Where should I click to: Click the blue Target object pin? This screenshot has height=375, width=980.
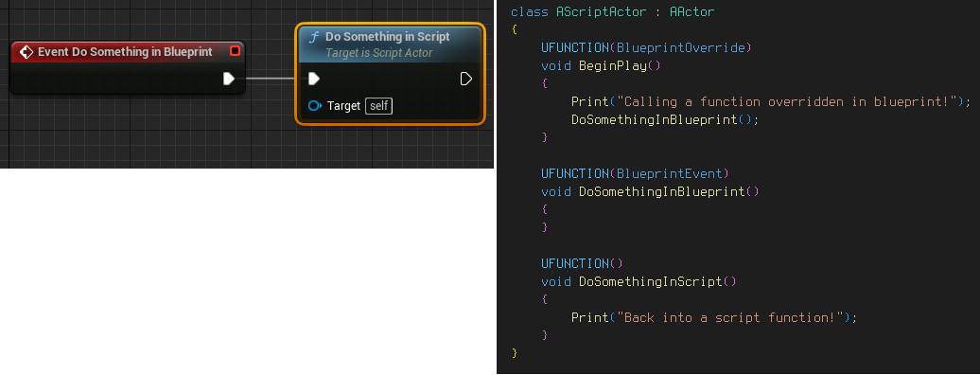click(x=315, y=106)
